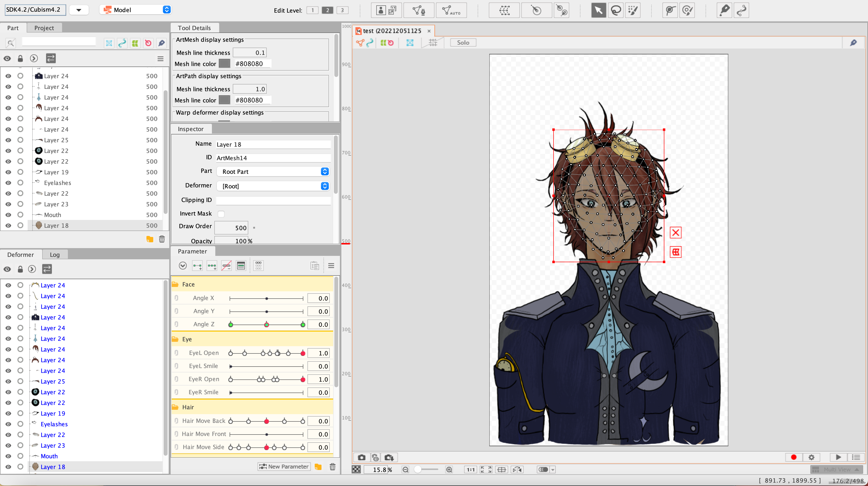Image resolution: width=868 pixels, height=486 pixels.
Task: Click the play button in canvas footer
Action: tap(838, 457)
